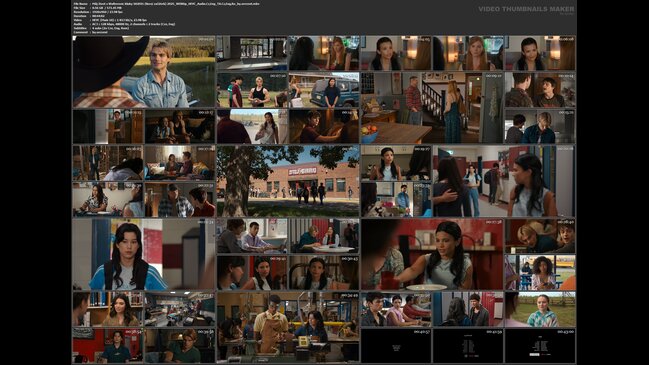Click the yellow school bus thumbnail
Screen dimensions: 649x365
click(540, 272)
